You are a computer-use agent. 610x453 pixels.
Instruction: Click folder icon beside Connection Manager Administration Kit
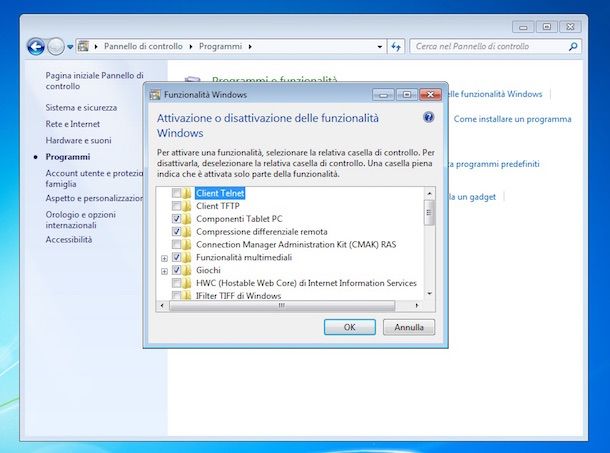[187, 244]
